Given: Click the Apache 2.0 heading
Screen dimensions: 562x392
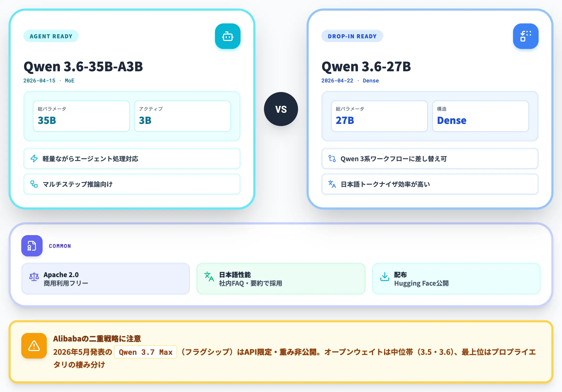Looking at the screenshot, I should (61, 275).
